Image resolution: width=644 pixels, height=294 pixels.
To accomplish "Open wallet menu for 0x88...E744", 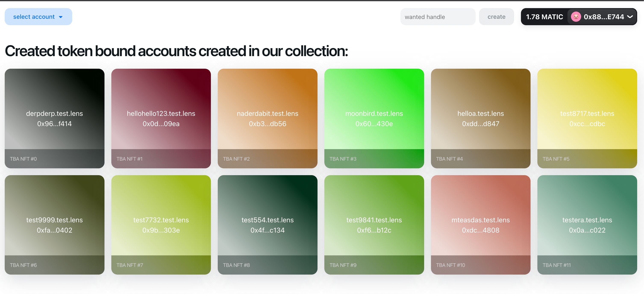I will pyautogui.click(x=602, y=17).
